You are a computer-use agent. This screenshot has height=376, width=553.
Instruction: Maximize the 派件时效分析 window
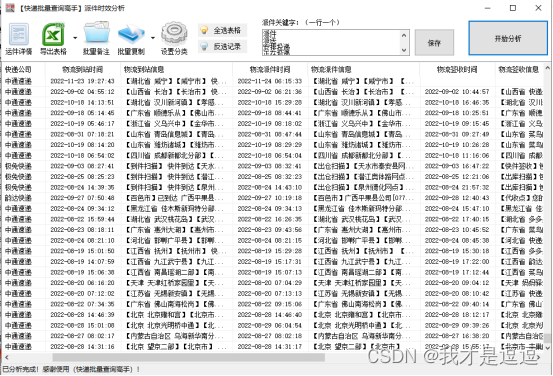(513, 8)
